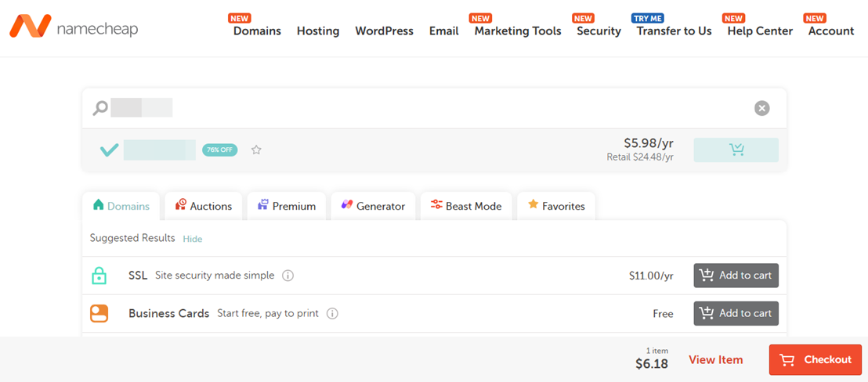Viewport: 868px width, 382px height.
Task: Open the Account menu
Action: [831, 31]
